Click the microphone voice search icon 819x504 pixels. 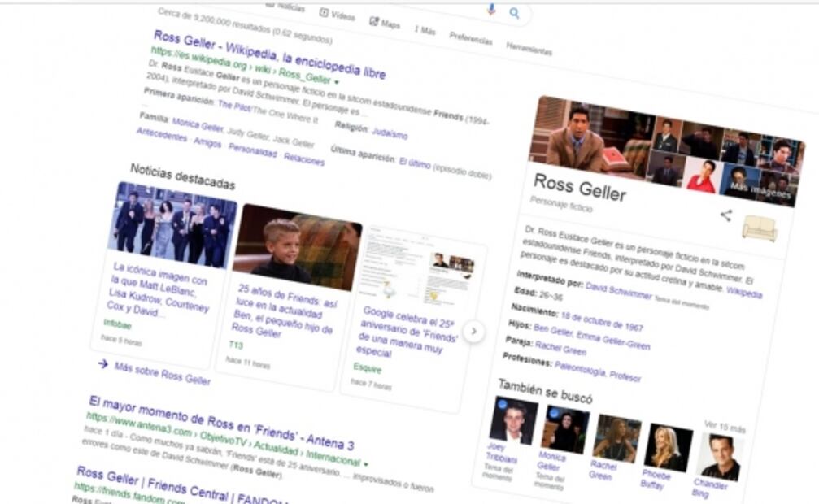pos(490,9)
